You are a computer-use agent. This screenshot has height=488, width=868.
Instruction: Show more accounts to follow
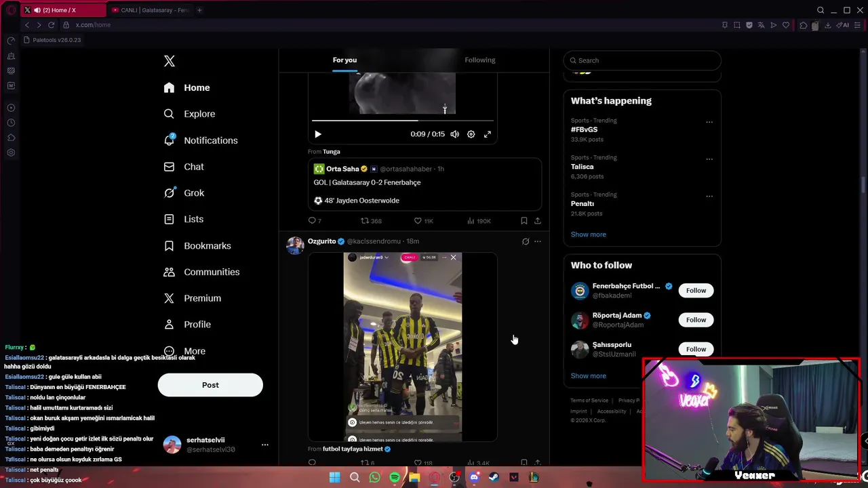[x=589, y=376]
